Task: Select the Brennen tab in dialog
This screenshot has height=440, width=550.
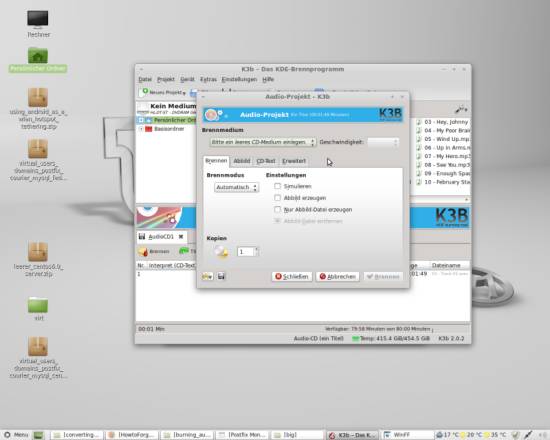Action: [x=216, y=161]
